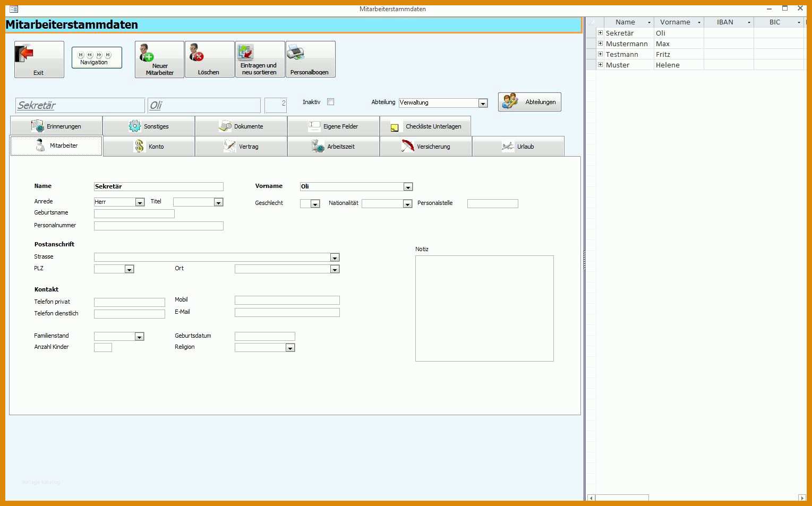Viewport: 812px width, 506px height.
Task: Expand the Mustermann row in list
Action: click(x=601, y=44)
